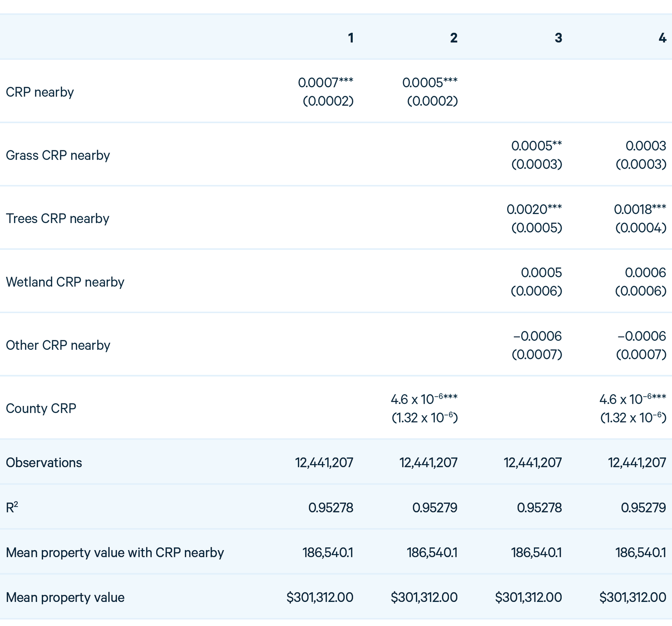Select the R² value in column 1
This screenshot has height=626, width=672.
331,507
